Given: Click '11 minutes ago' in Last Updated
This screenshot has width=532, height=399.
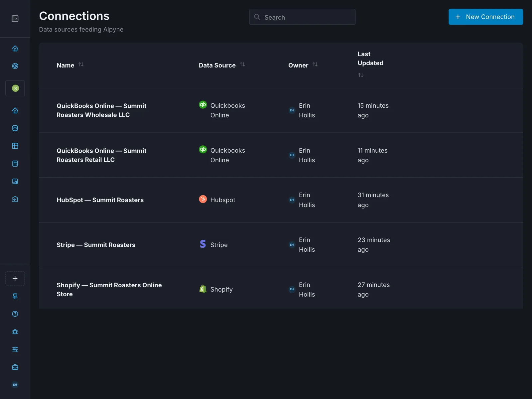Looking at the screenshot, I should coord(372,155).
